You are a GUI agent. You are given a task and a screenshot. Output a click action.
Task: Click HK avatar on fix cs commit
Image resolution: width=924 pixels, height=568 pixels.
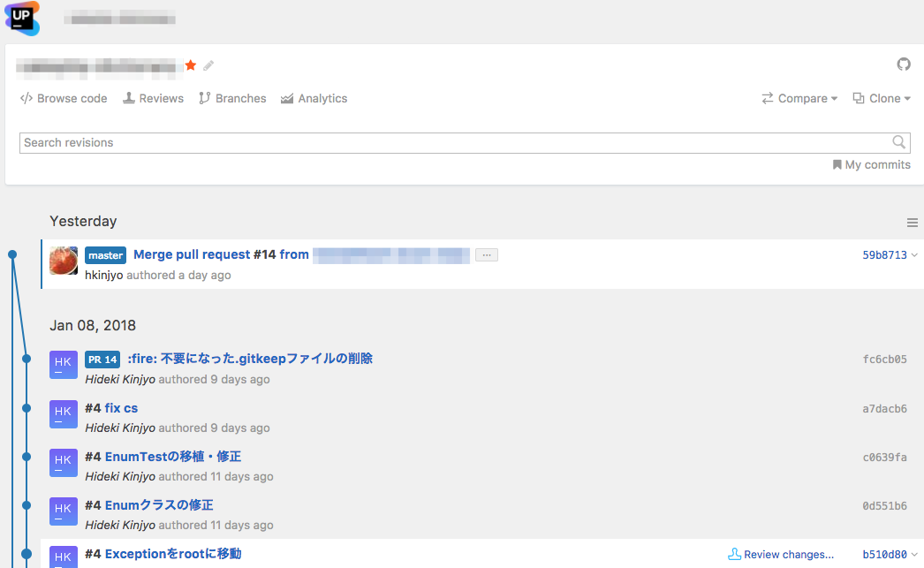pyautogui.click(x=64, y=414)
